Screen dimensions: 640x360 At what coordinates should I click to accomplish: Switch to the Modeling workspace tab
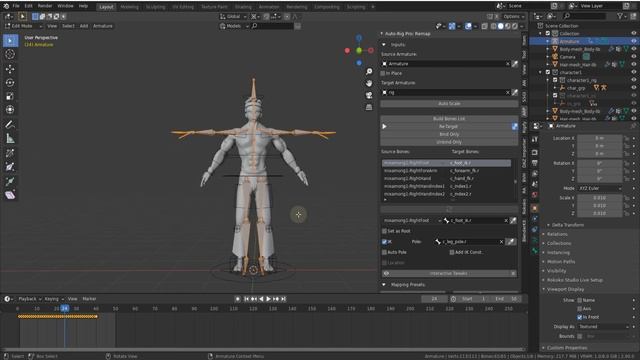coord(129,7)
